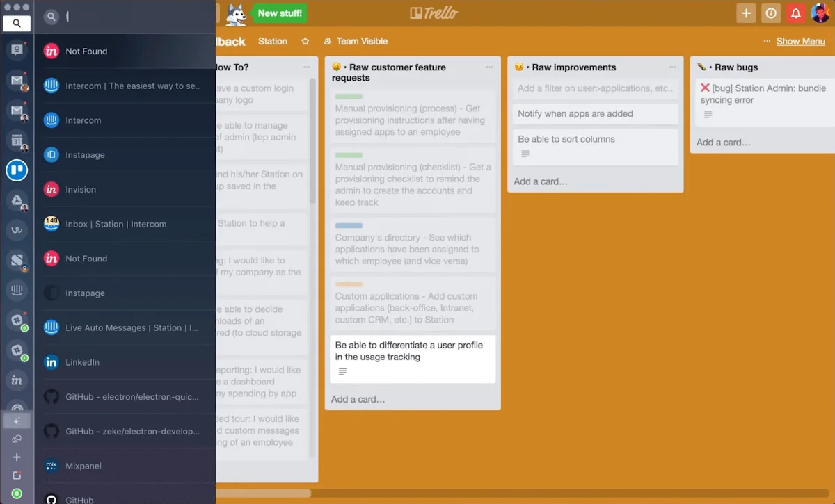Screen dimensions: 835x504
Task: Click the green New stuff! button
Action: click(279, 13)
